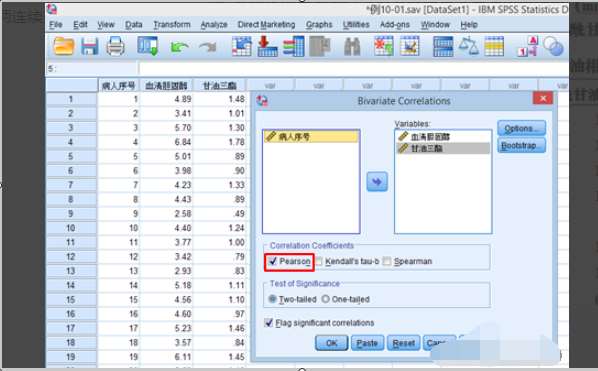Choose the Two-tailed radio option
Image resolution: width=598 pixels, height=371 pixels.
(x=272, y=299)
